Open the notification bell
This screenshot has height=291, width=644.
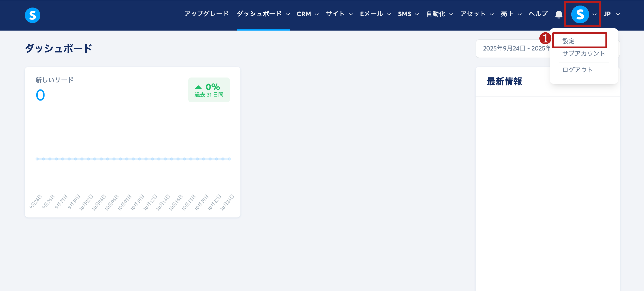pos(558,14)
